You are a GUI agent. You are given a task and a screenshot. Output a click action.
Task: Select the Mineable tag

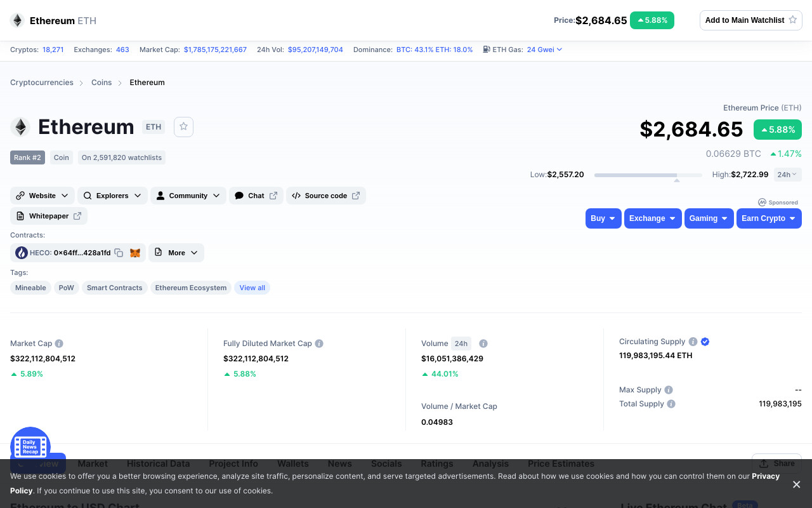30,288
